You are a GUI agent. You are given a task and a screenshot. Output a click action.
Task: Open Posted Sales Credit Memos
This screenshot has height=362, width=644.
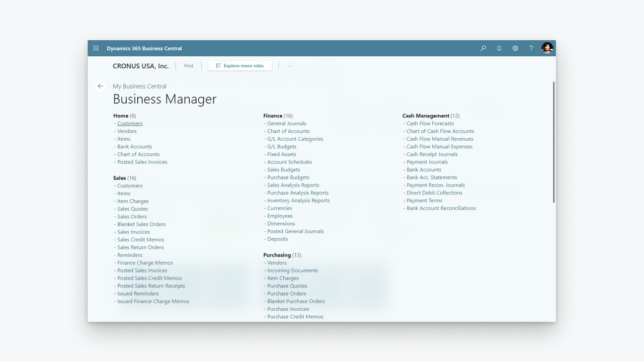point(149,279)
